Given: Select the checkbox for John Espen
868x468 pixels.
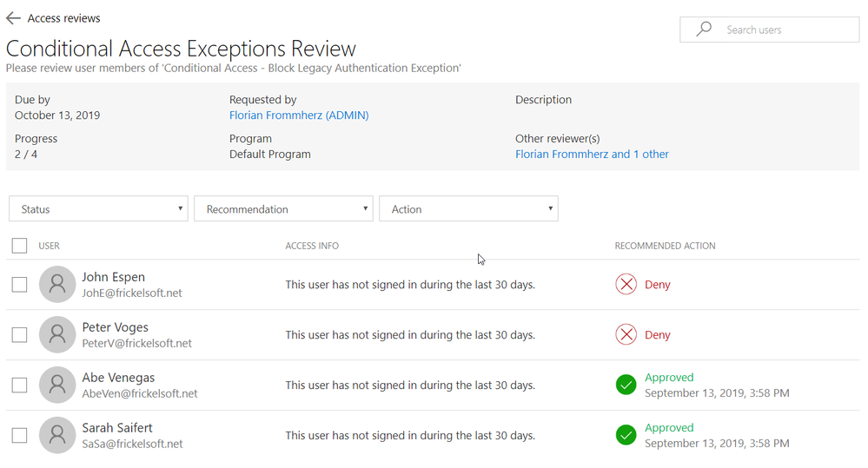Looking at the screenshot, I should (x=20, y=284).
